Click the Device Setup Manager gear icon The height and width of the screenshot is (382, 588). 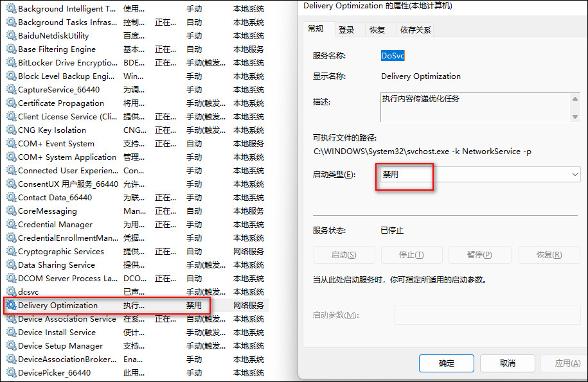click(12, 345)
